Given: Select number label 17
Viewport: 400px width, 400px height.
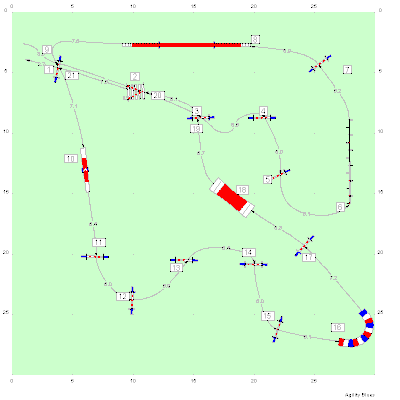Looking at the screenshot, I should coord(309,257).
